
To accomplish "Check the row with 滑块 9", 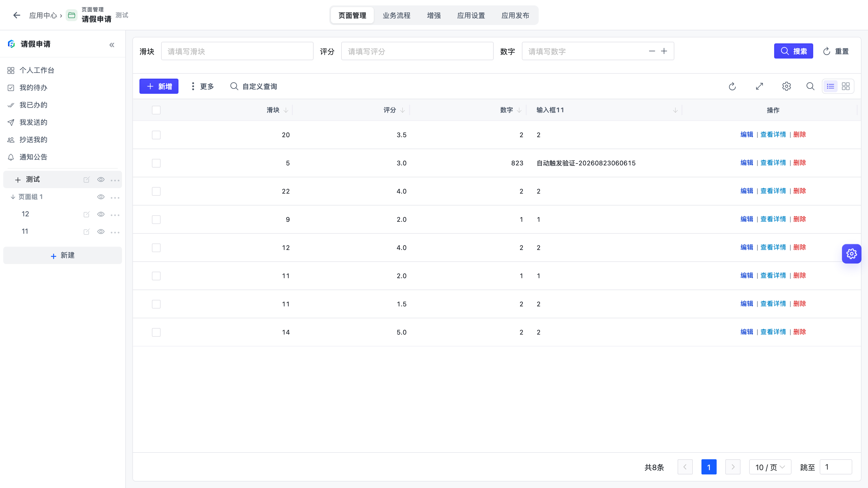I will point(156,219).
